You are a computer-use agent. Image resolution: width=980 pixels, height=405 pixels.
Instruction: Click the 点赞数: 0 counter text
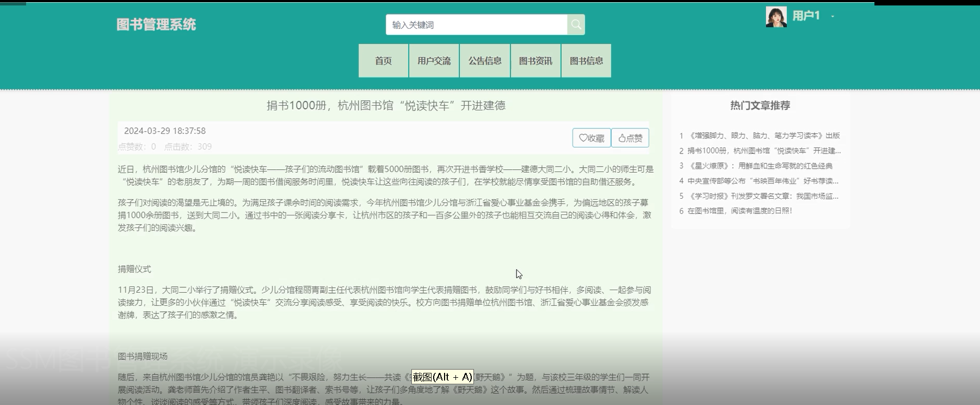[137, 146]
